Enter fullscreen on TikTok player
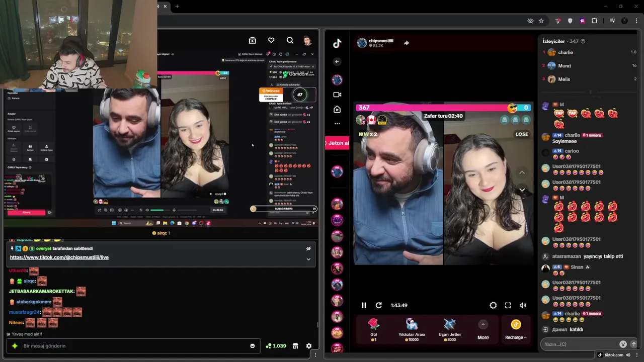644x362 pixels. 508,305
